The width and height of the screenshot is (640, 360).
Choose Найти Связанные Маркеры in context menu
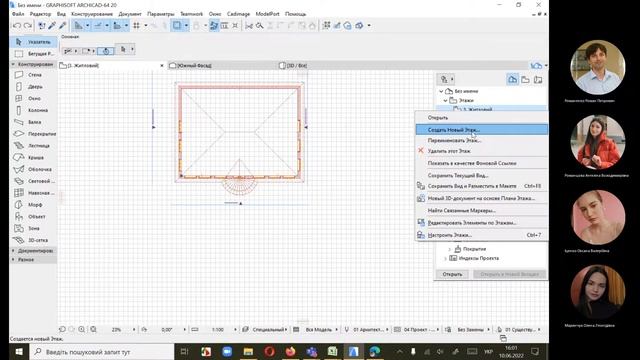pos(482,211)
